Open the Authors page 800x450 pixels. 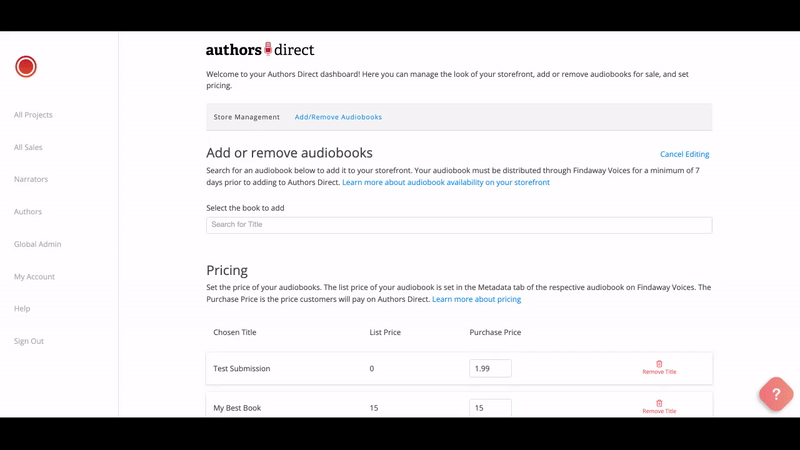coord(28,211)
